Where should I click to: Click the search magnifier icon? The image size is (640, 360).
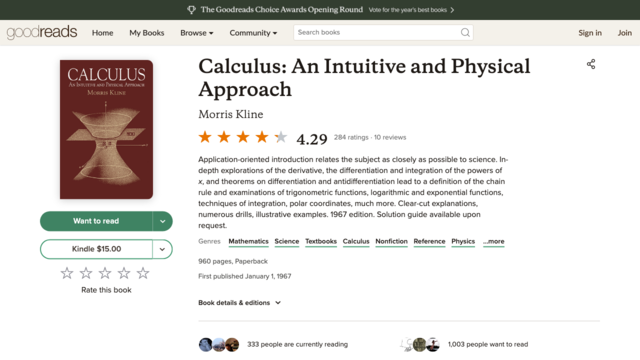(x=465, y=32)
